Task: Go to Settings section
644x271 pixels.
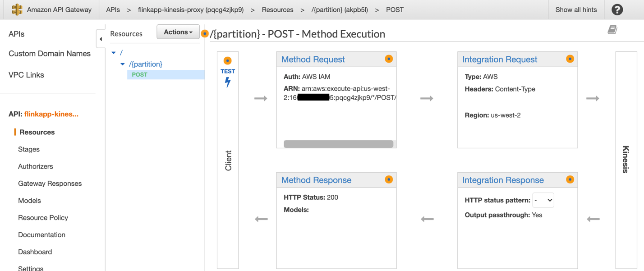Action: tap(31, 268)
